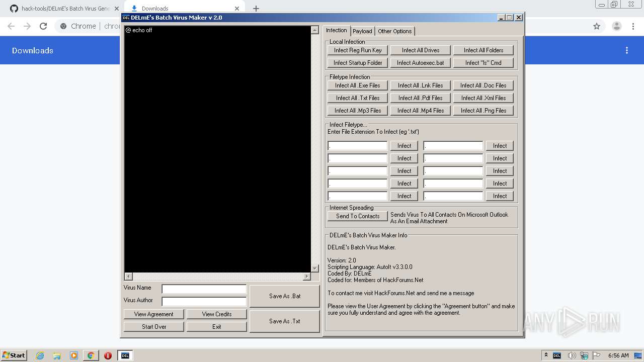Image resolution: width=644 pixels, height=362 pixels.
Task: Reload the Chrome page
Action: [x=43, y=26]
